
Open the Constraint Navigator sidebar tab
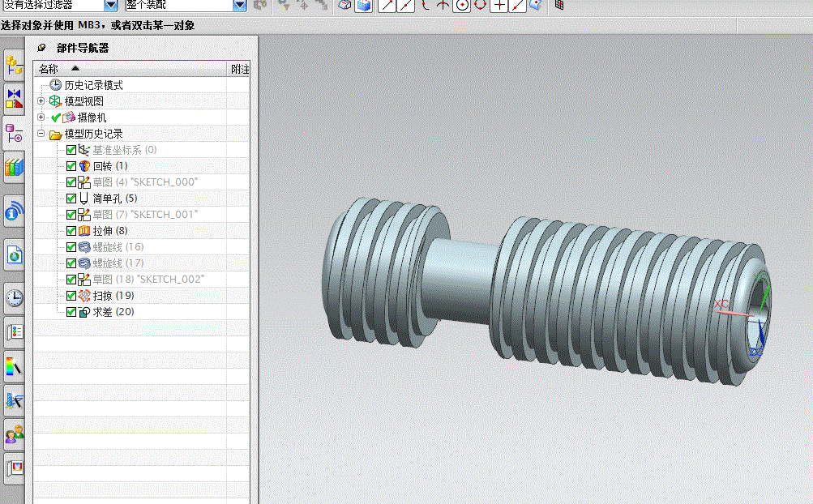pyautogui.click(x=14, y=99)
